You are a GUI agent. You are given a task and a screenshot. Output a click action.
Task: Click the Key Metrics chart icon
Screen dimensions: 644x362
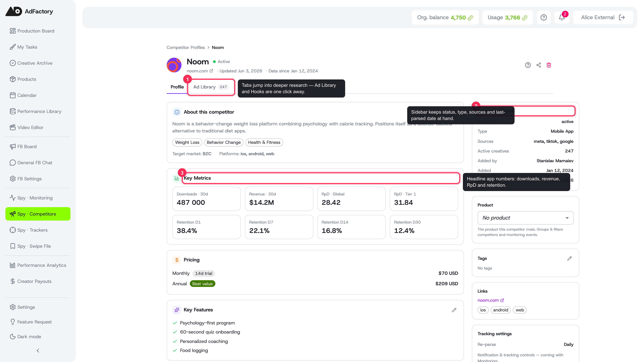pos(177,178)
